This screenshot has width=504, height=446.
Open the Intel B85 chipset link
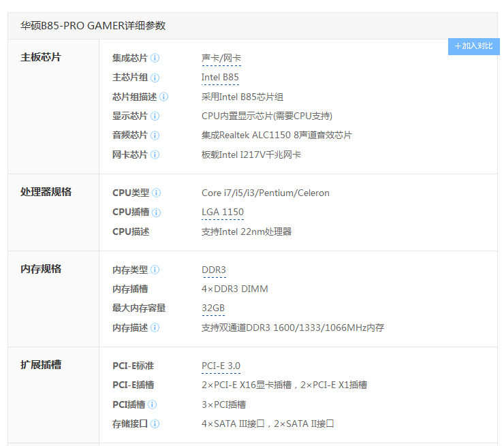click(220, 78)
